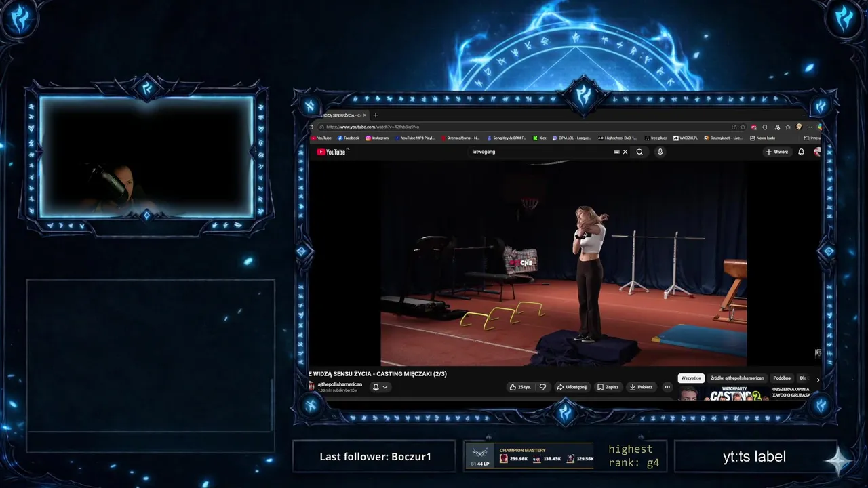This screenshot has width=868, height=488.
Task: Open the YouTube MP3 Playl... bookmark
Action: 414,138
